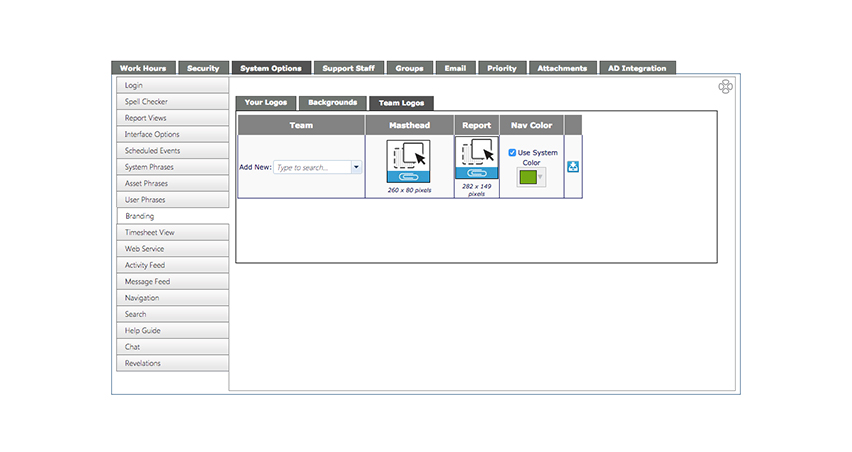Focus the Type to search team field
Viewport: 852px width, 452px height.
pos(312,167)
